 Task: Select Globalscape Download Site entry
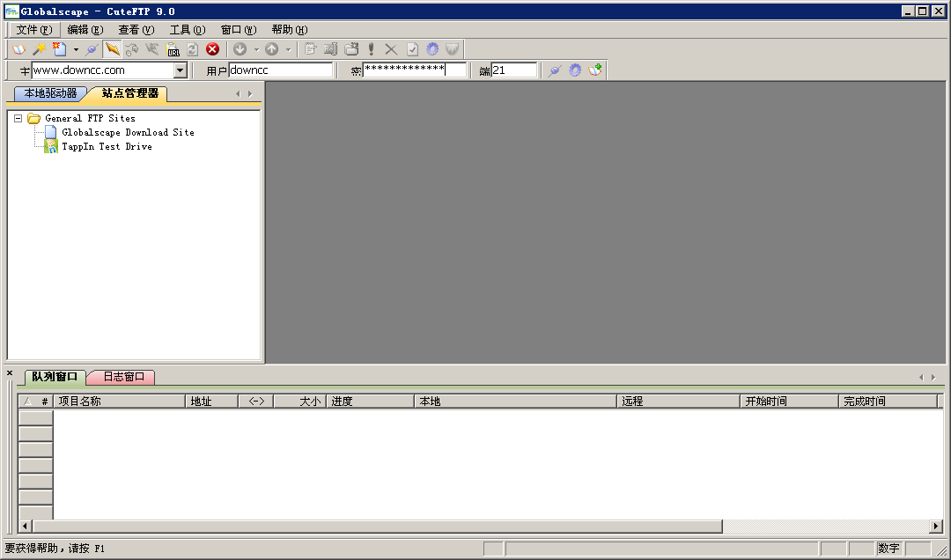click(128, 132)
